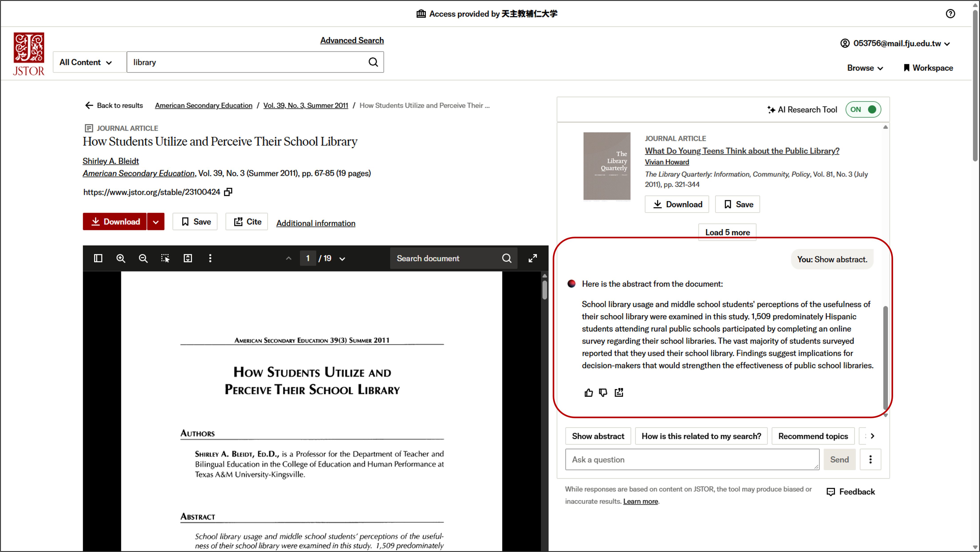
Task: Click the red Download button
Action: 114,222
